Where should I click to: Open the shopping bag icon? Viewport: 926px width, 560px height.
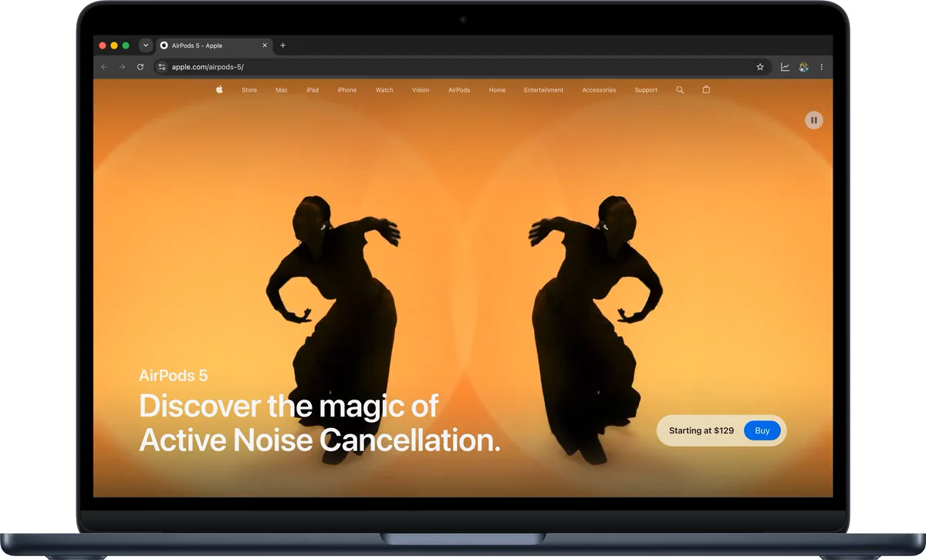706,89
